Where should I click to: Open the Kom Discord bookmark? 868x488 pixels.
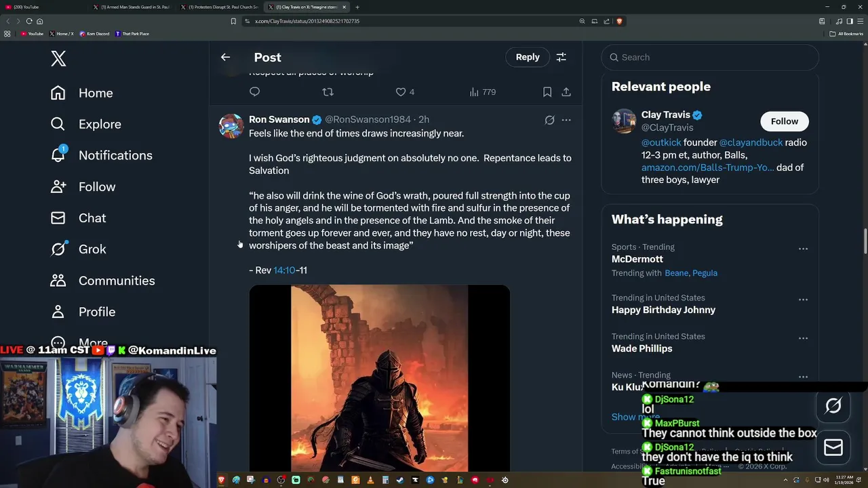pyautogui.click(x=94, y=33)
